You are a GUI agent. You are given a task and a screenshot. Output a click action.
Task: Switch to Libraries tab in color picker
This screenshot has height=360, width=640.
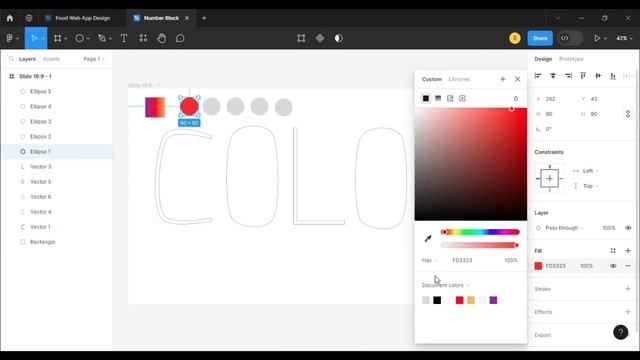point(459,79)
